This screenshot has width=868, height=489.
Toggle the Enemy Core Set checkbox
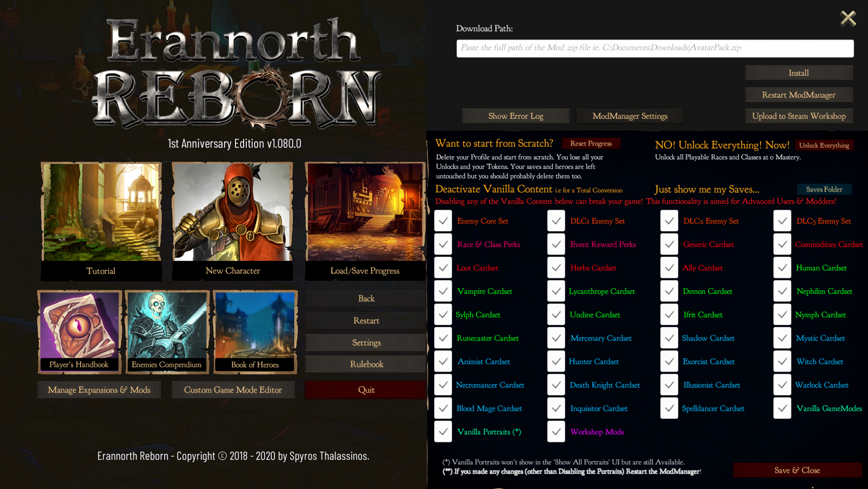443,221
